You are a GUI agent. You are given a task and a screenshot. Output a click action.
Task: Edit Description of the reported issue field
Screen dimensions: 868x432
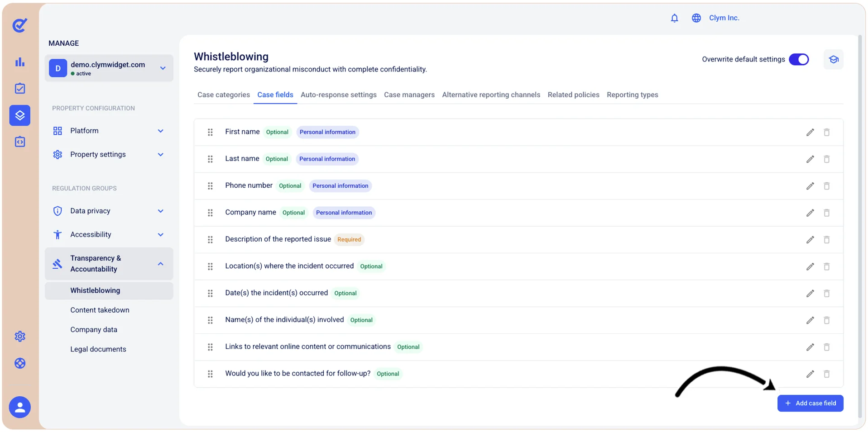(x=810, y=240)
